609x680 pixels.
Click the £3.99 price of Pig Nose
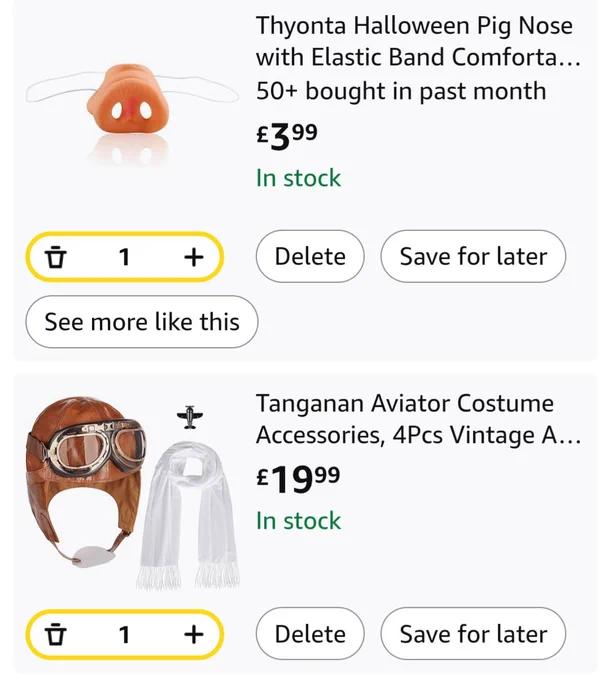pos(287,136)
